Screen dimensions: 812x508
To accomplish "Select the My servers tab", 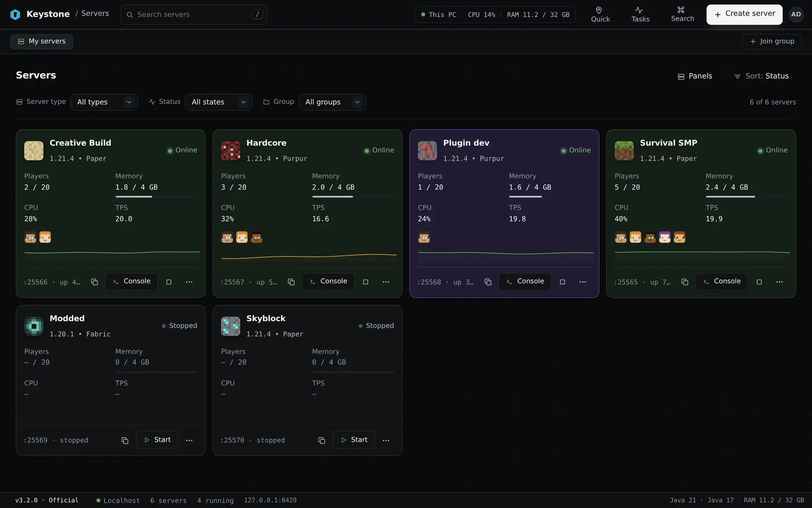I will [x=42, y=41].
